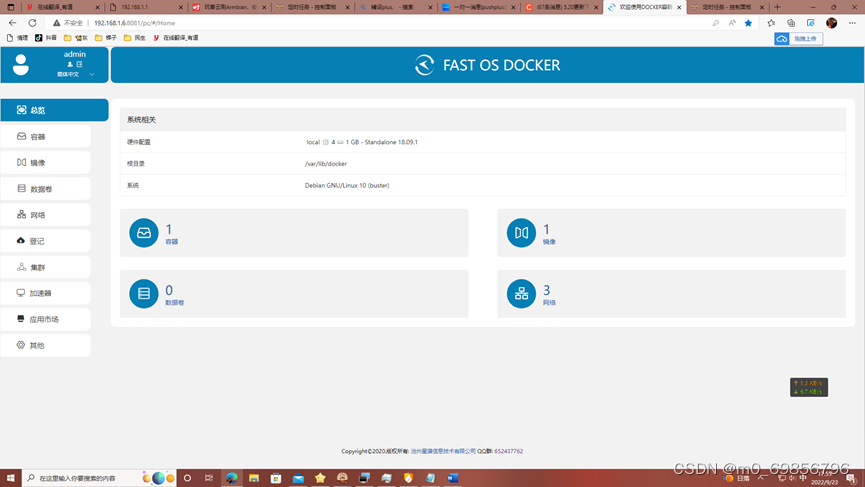The width and height of the screenshot is (865, 487).
Task: Click the round images icon showing 1
Action: (x=521, y=233)
